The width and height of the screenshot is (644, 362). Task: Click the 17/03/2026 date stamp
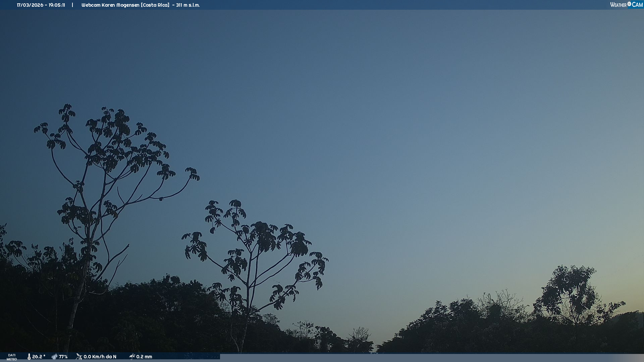click(30, 5)
